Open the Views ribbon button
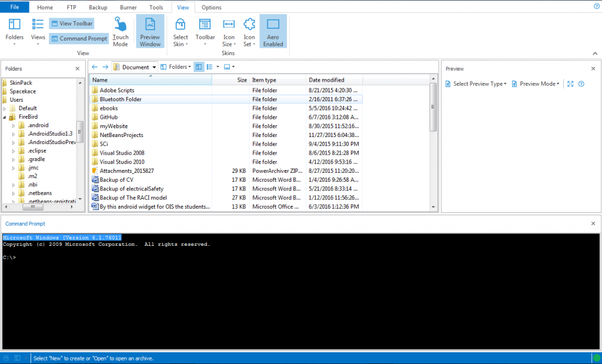602x364 pixels. pos(38,32)
